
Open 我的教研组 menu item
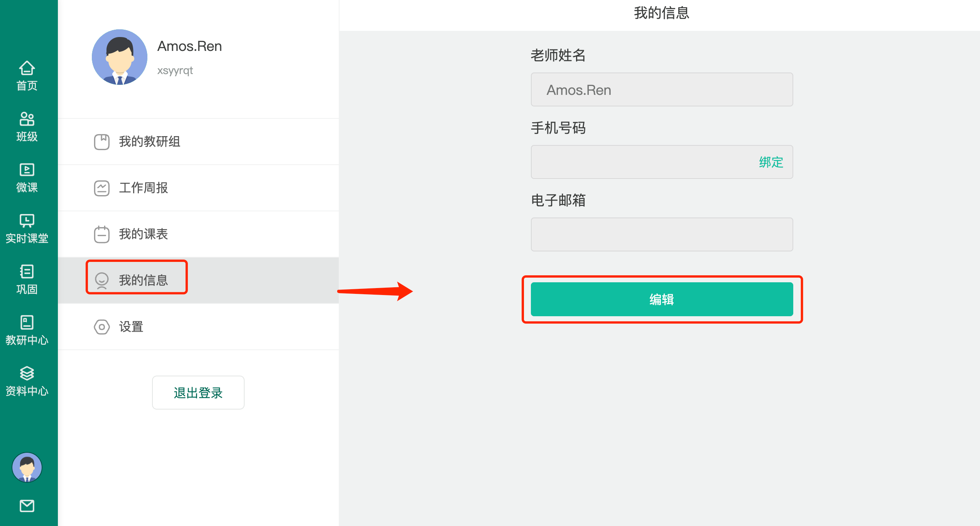point(198,142)
